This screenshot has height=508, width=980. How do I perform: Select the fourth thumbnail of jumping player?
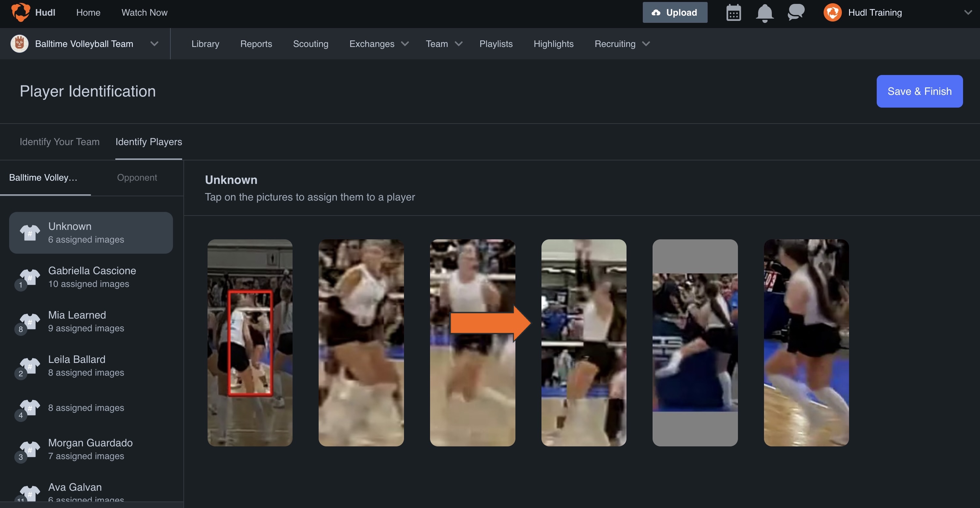(584, 343)
